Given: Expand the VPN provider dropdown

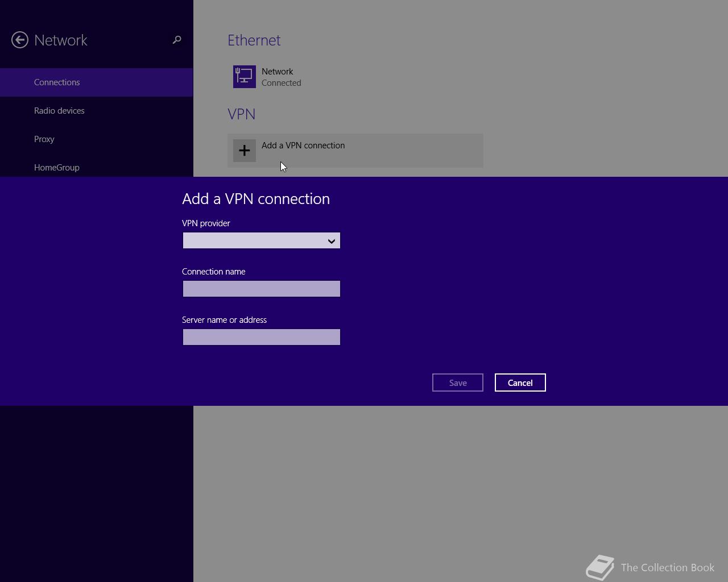Looking at the screenshot, I should click(x=262, y=240).
